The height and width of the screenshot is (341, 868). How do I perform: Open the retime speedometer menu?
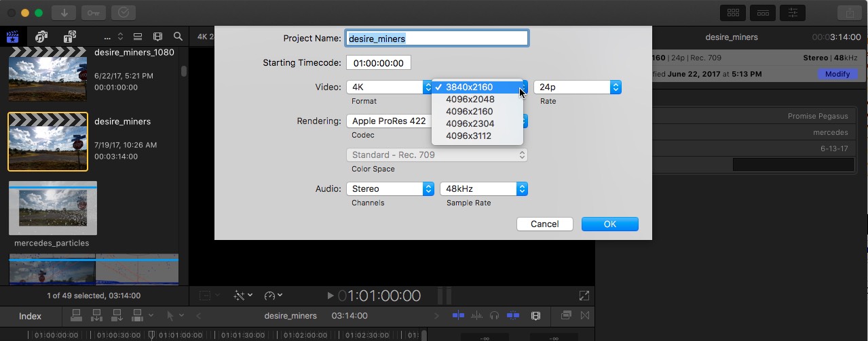coord(273,296)
